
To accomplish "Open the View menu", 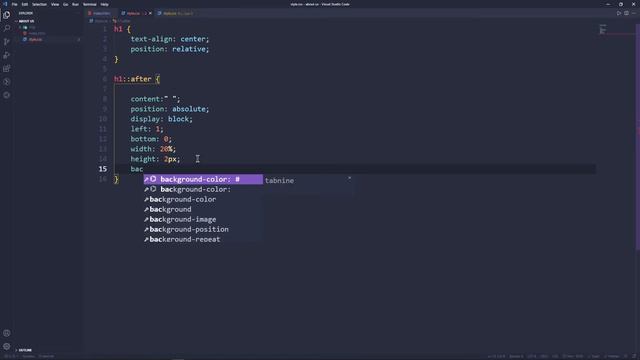I will [x=55, y=4].
